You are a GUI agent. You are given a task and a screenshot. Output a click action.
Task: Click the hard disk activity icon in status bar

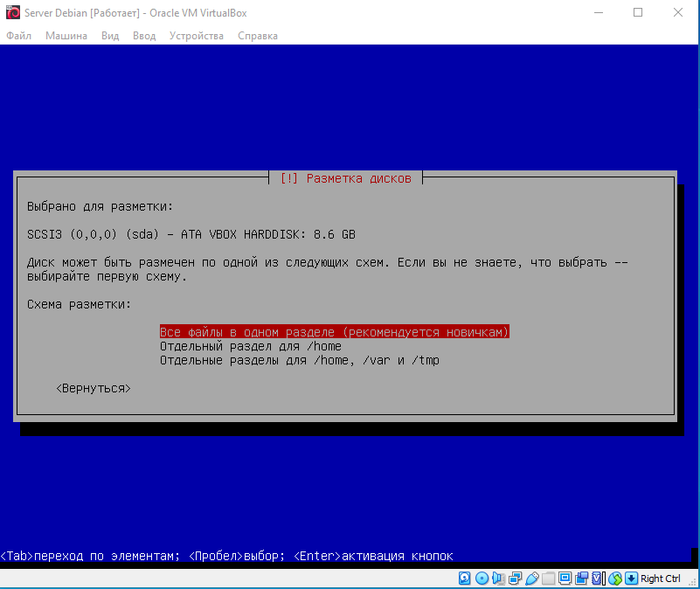[x=465, y=579]
